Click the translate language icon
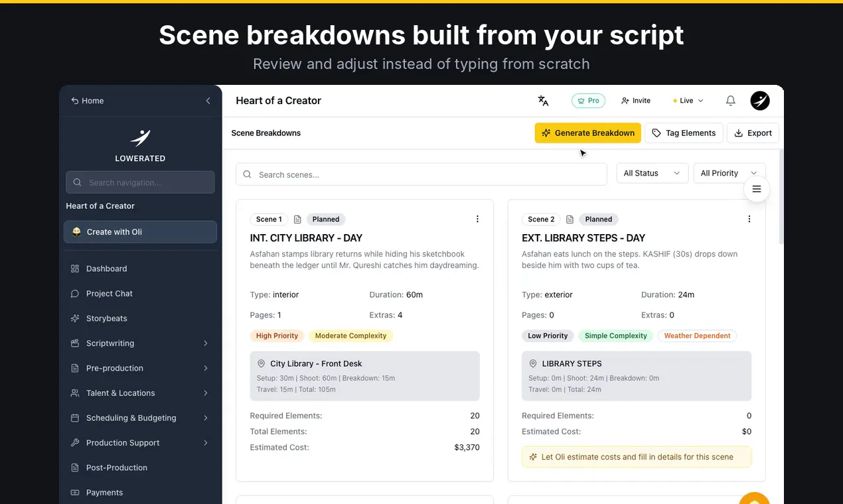 (x=543, y=101)
